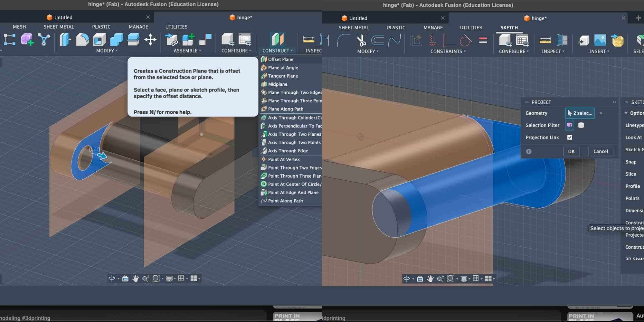The width and height of the screenshot is (644, 322).
Task: Clear the Geometry selection with the X
Action: point(601,113)
